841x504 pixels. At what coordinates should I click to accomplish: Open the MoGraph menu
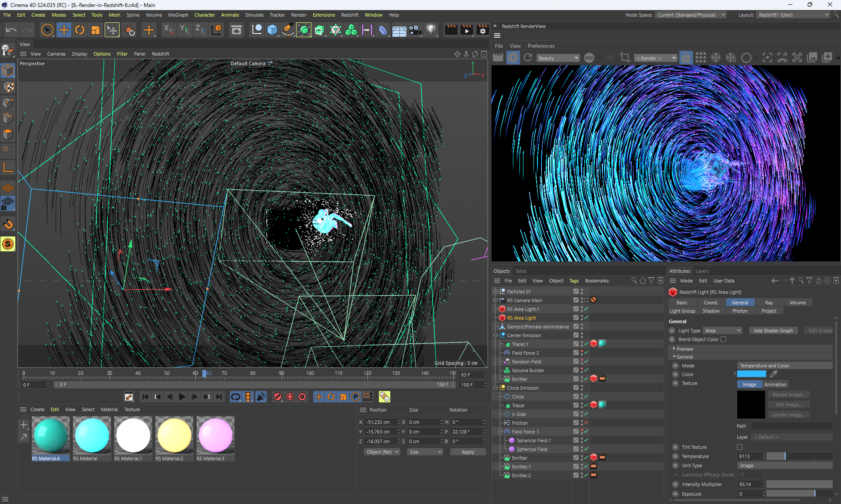pos(178,15)
